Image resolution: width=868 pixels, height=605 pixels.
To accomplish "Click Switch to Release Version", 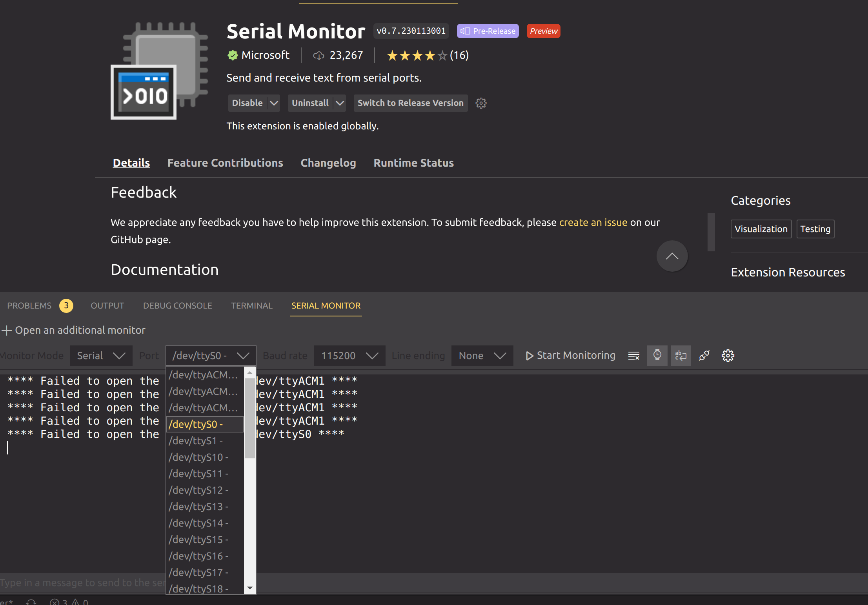I will click(410, 103).
